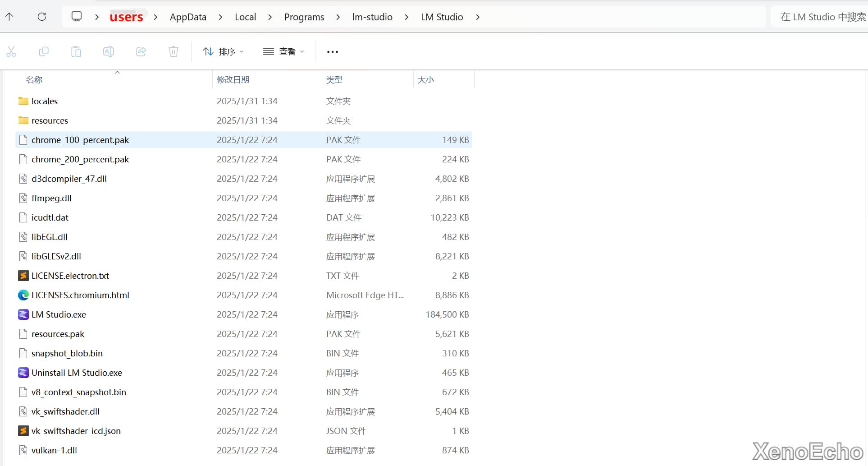Sort by 修改日期 column header
868x466 pixels.
point(233,80)
